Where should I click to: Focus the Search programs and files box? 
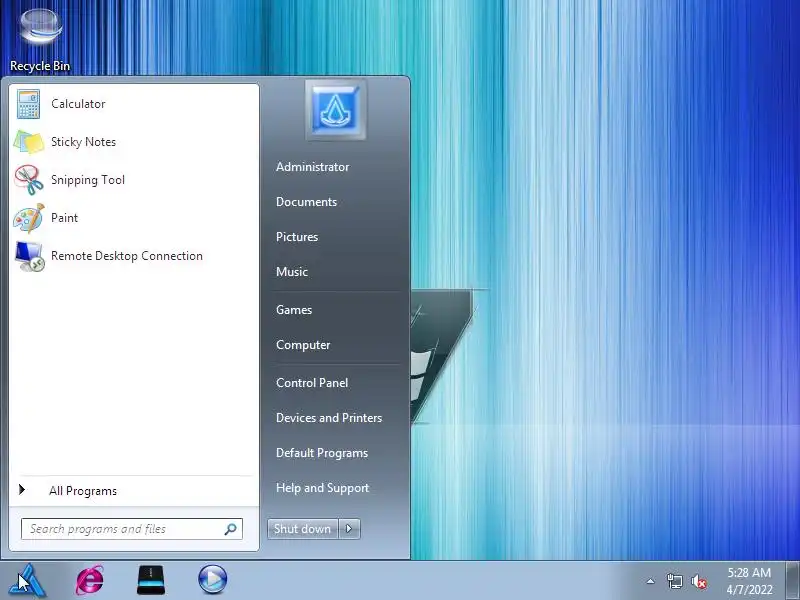point(132,529)
